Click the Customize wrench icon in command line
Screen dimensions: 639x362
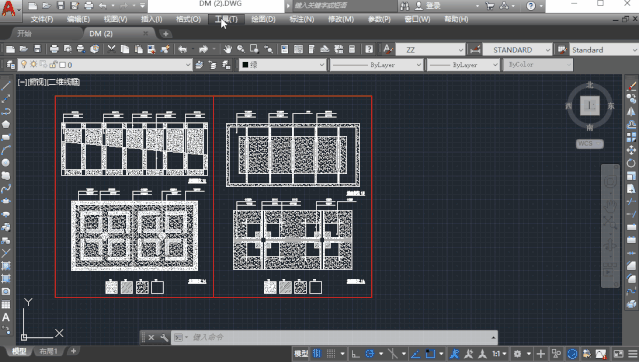pyautogui.click(x=164, y=338)
